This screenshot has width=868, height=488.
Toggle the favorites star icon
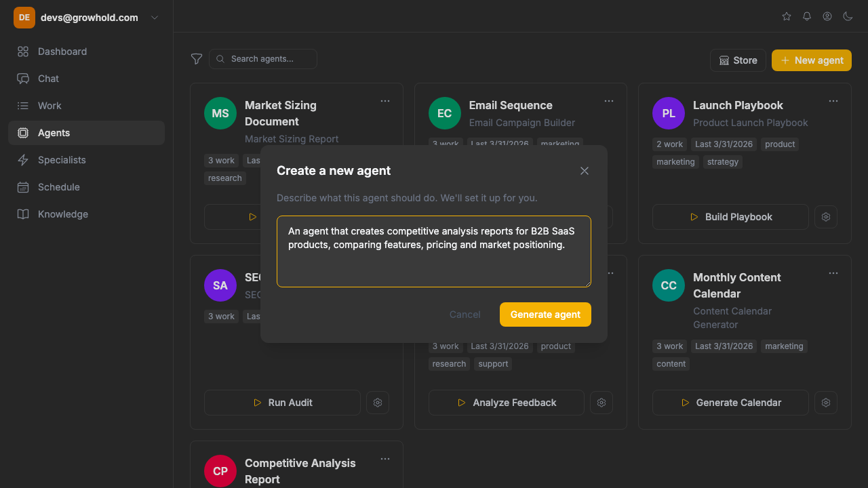click(x=786, y=16)
